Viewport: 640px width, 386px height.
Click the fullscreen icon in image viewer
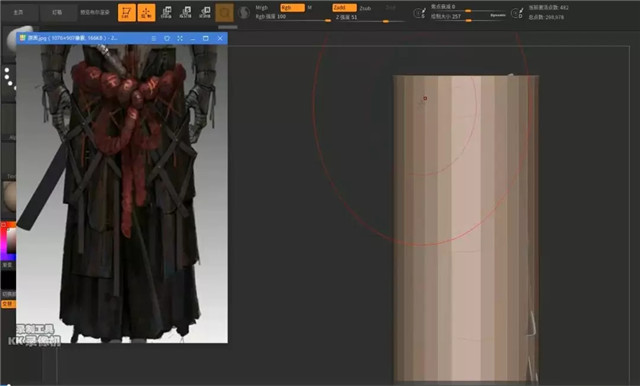click(180, 38)
